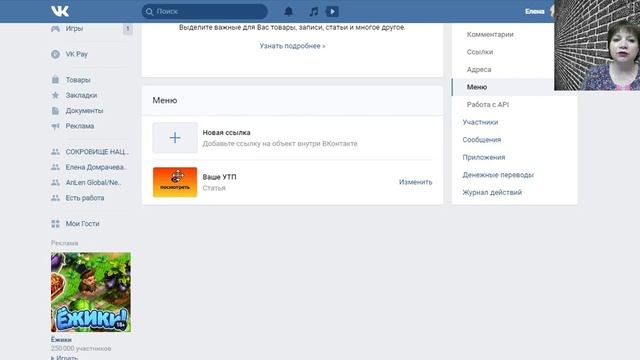Click the Реклама megaphone icon

click(x=56, y=126)
